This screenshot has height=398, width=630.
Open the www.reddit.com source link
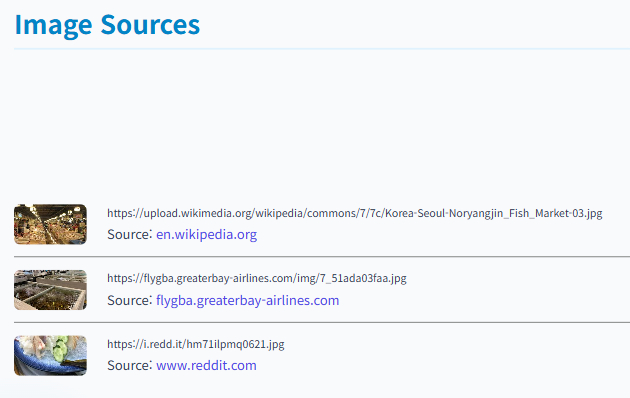click(206, 365)
